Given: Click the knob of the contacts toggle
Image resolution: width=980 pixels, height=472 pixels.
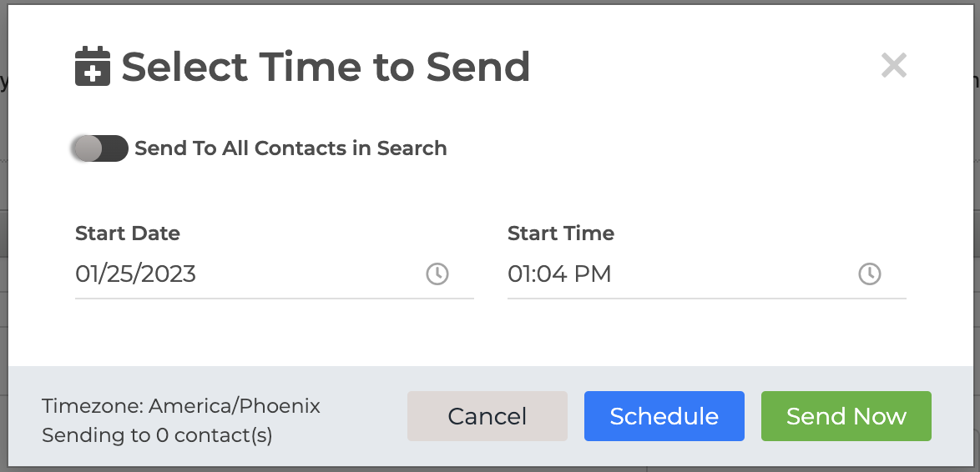Looking at the screenshot, I should click(87, 148).
